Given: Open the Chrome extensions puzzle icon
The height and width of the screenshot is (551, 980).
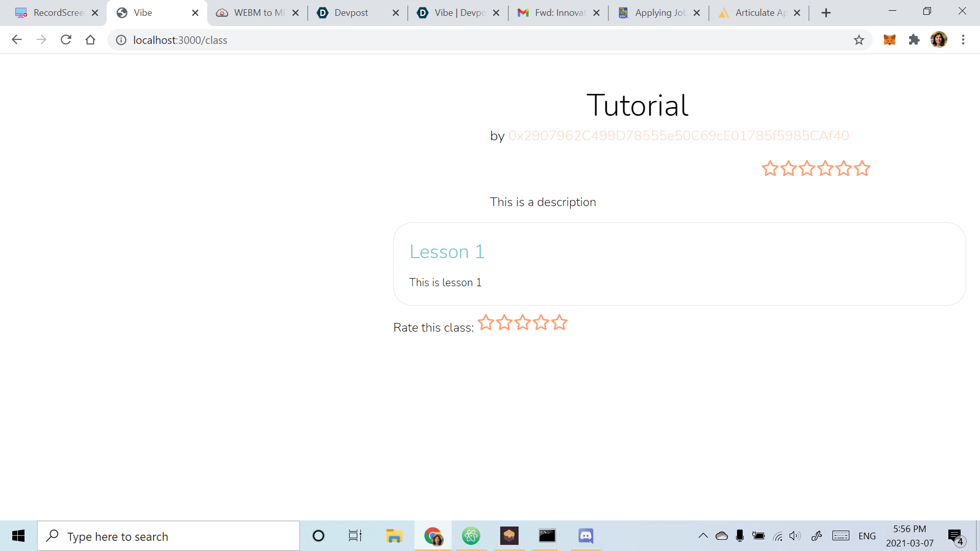Looking at the screenshot, I should pos(914,40).
